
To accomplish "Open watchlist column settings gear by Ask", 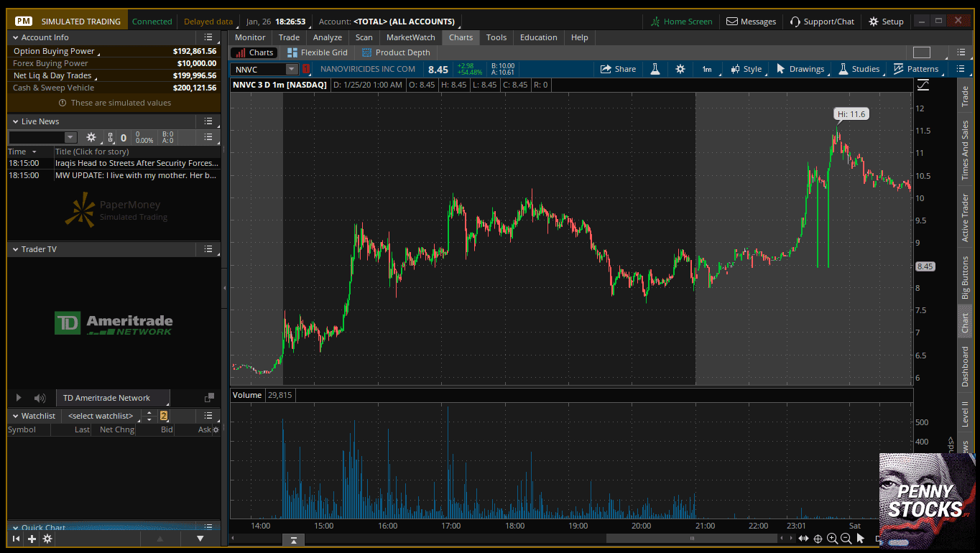I will tap(216, 429).
